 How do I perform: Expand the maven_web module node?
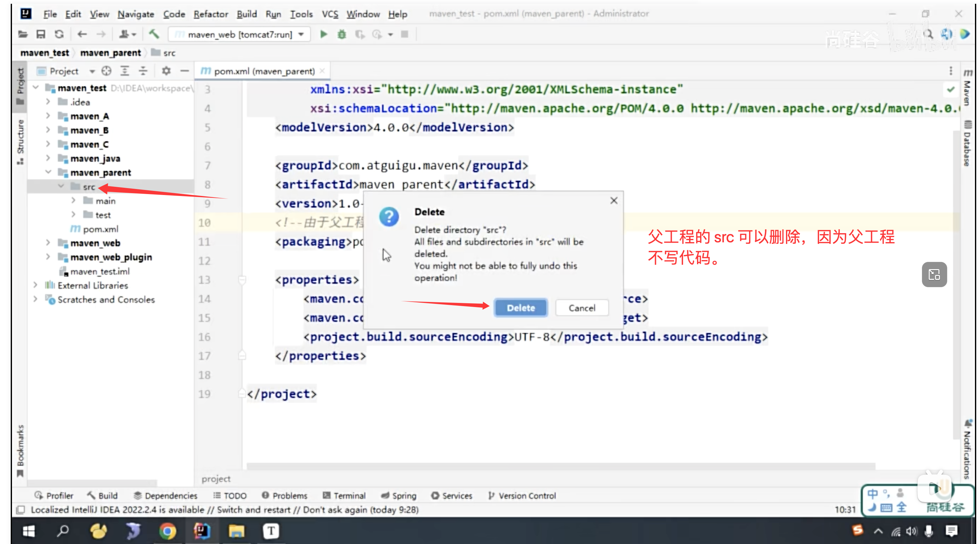(x=48, y=243)
